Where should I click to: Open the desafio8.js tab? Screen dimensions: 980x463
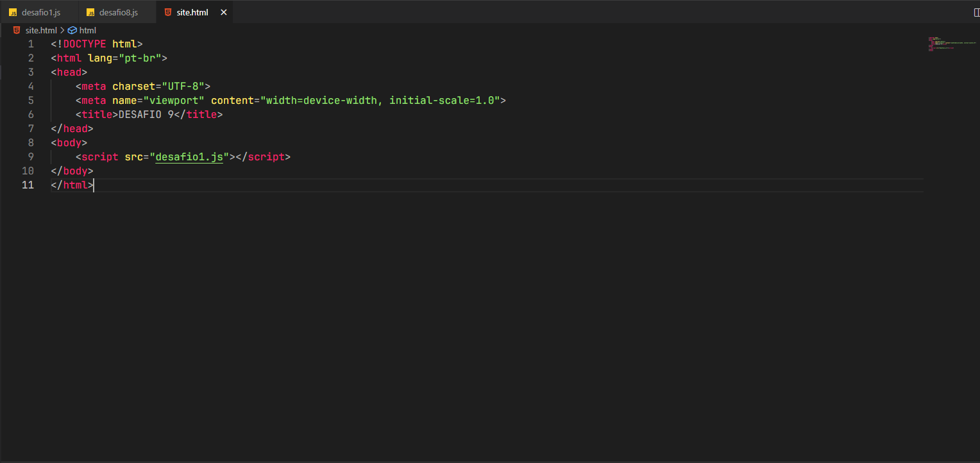[119, 12]
